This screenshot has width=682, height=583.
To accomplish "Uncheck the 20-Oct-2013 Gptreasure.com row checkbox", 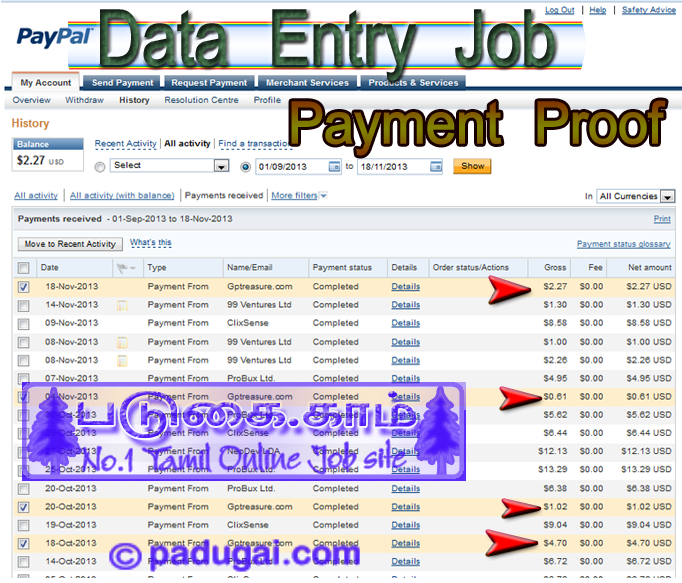I will [24, 507].
